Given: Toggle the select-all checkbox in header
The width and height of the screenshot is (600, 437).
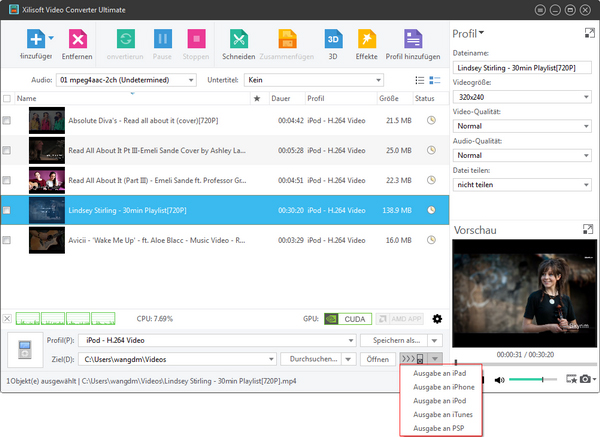Looking at the screenshot, I should (7, 99).
